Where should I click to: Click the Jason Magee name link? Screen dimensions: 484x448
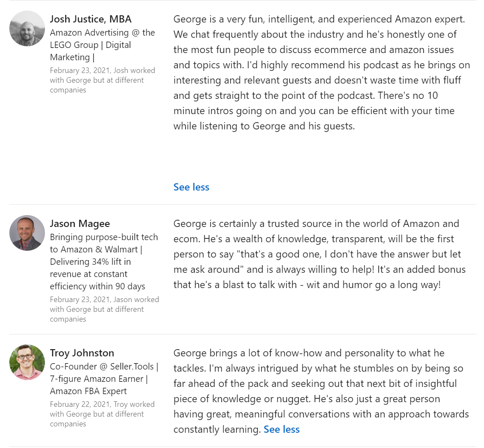click(80, 224)
